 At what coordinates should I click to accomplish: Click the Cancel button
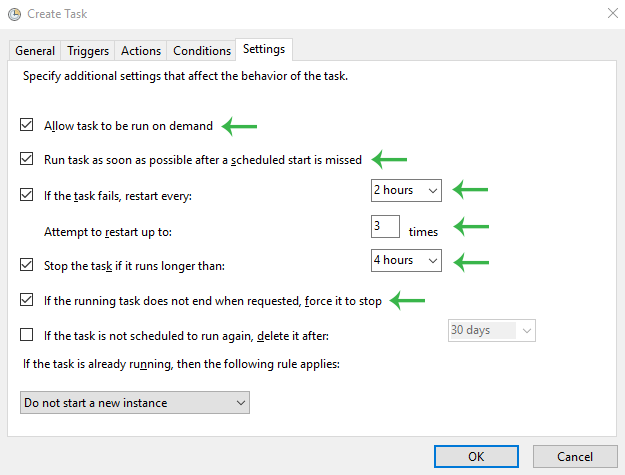(575, 457)
